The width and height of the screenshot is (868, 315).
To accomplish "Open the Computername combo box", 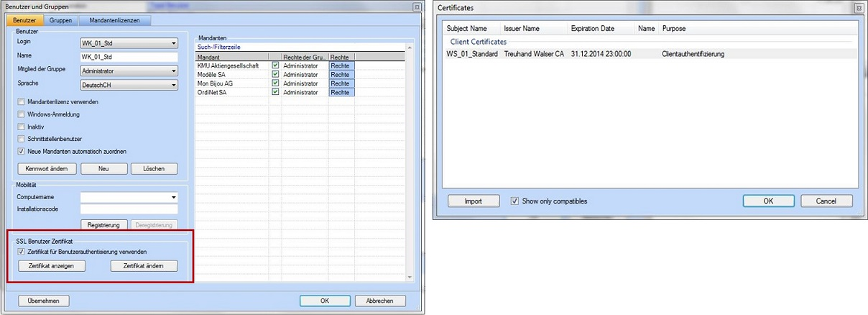I will point(173,196).
